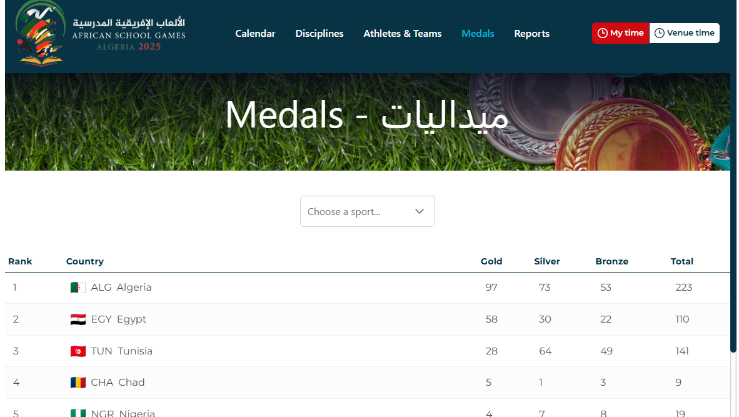Click the ALG Algeria country link
The image size is (739, 417).
pos(121,288)
